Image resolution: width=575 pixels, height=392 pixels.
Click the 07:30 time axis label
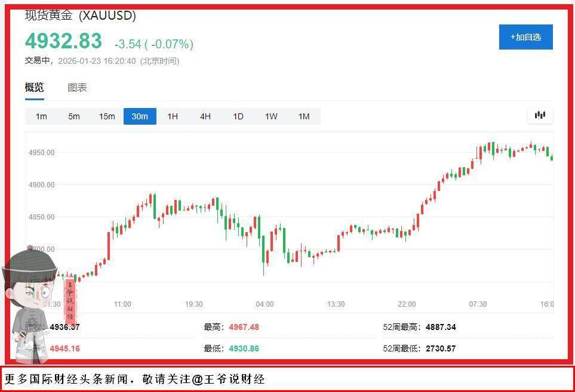click(478, 304)
